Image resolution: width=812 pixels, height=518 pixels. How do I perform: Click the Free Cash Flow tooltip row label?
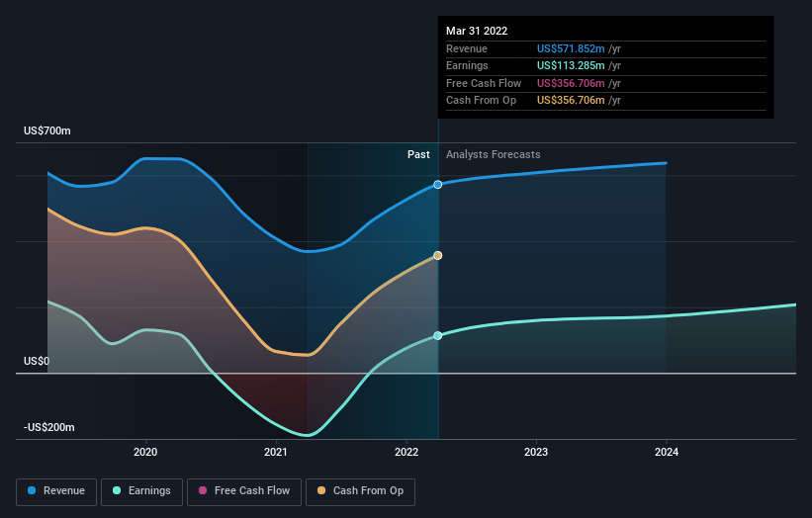pyautogui.click(x=484, y=83)
